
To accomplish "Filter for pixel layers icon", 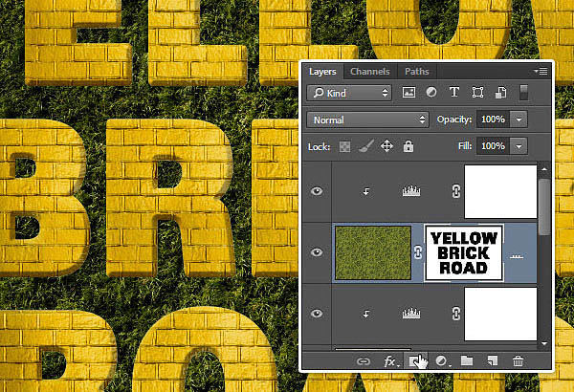I will pos(408,92).
